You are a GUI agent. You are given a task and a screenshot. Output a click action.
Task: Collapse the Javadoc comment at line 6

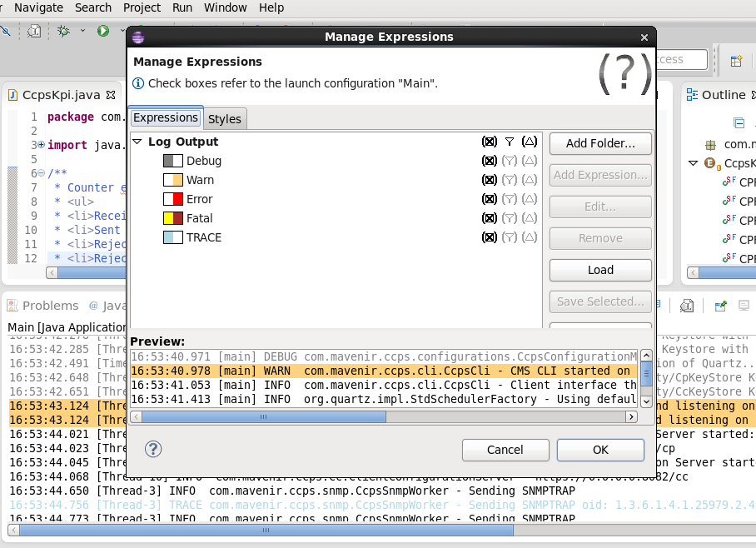point(42,172)
